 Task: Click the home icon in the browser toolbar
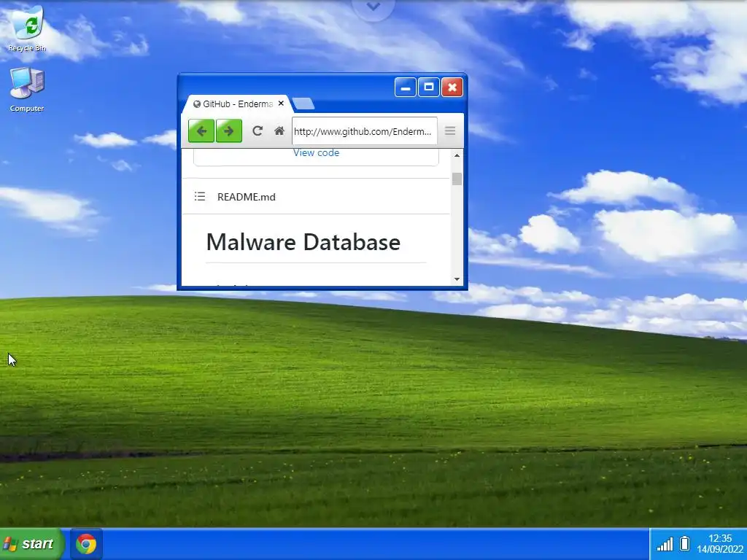pos(279,131)
